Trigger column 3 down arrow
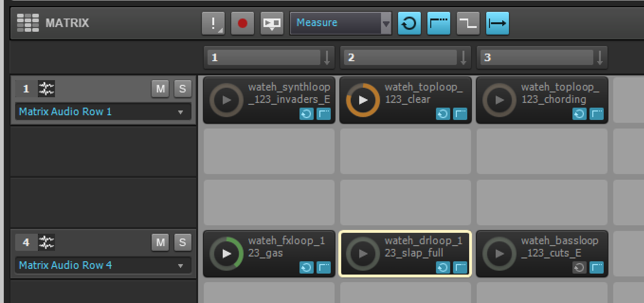Image resolution: width=644 pixels, height=303 pixels. point(600,58)
